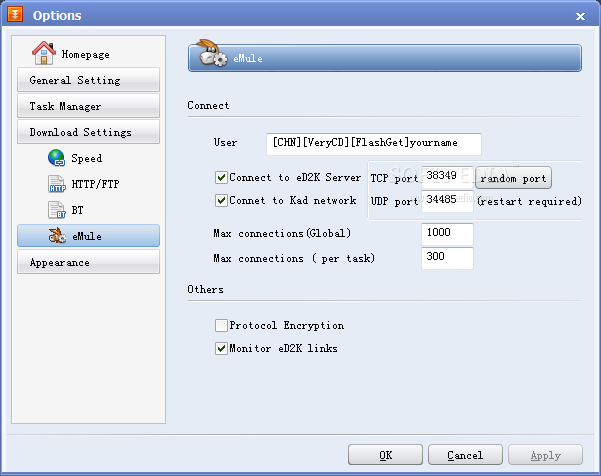
Task: Disable Connect to eD2K Server checkbox
Action: click(221, 177)
